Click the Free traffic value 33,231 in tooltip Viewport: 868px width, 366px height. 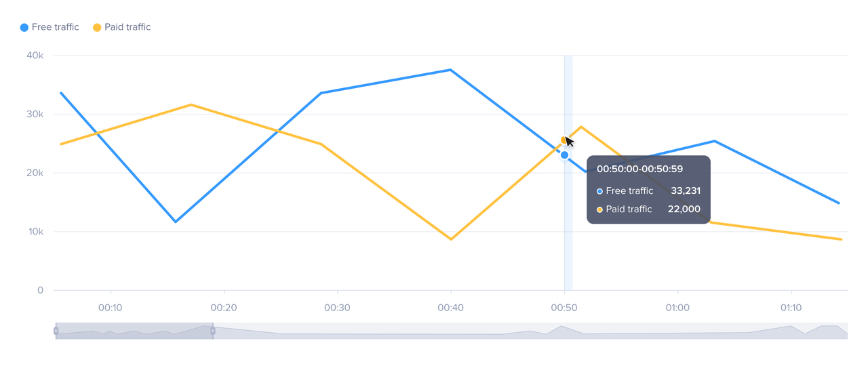685,191
